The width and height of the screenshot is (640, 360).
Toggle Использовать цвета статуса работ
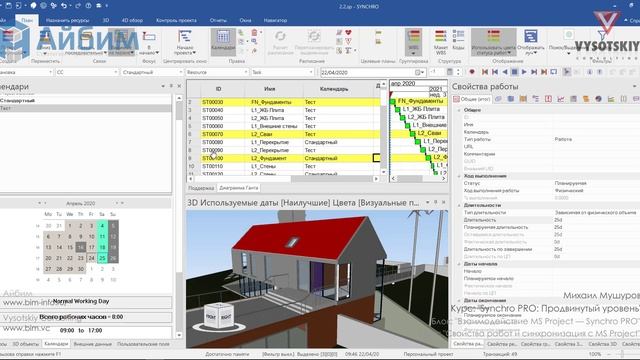point(493,42)
